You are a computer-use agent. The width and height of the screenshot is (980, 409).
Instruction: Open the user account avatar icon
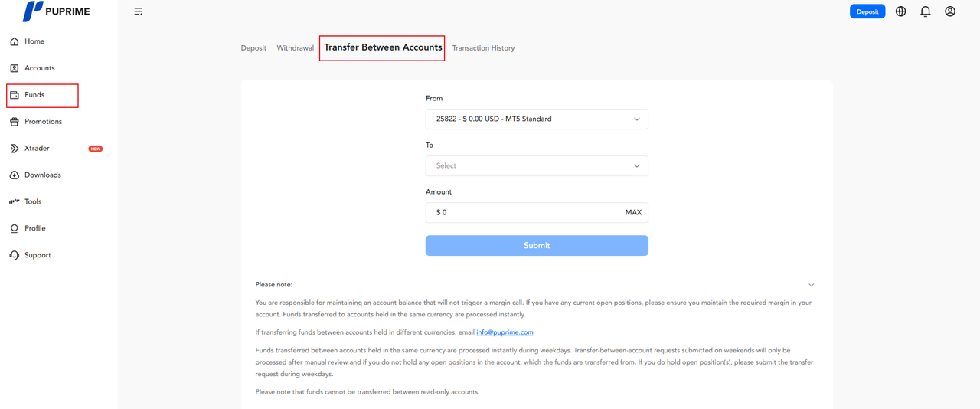pyautogui.click(x=949, y=11)
